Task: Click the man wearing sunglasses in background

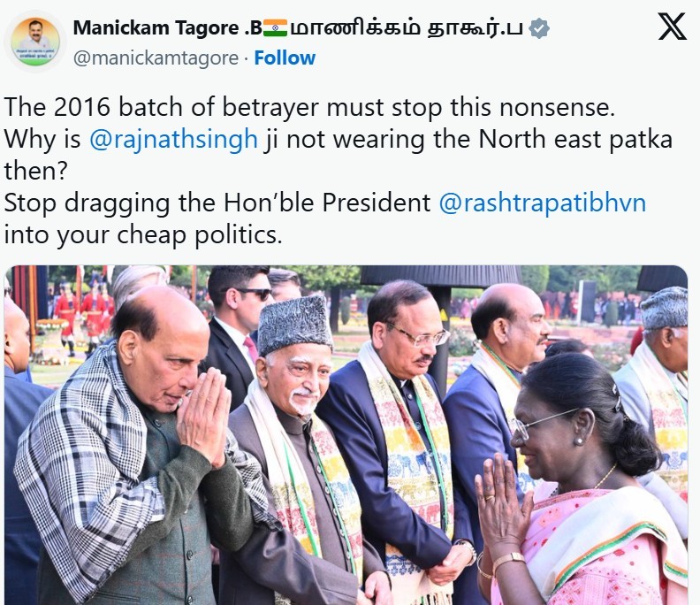Action: [237, 331]
